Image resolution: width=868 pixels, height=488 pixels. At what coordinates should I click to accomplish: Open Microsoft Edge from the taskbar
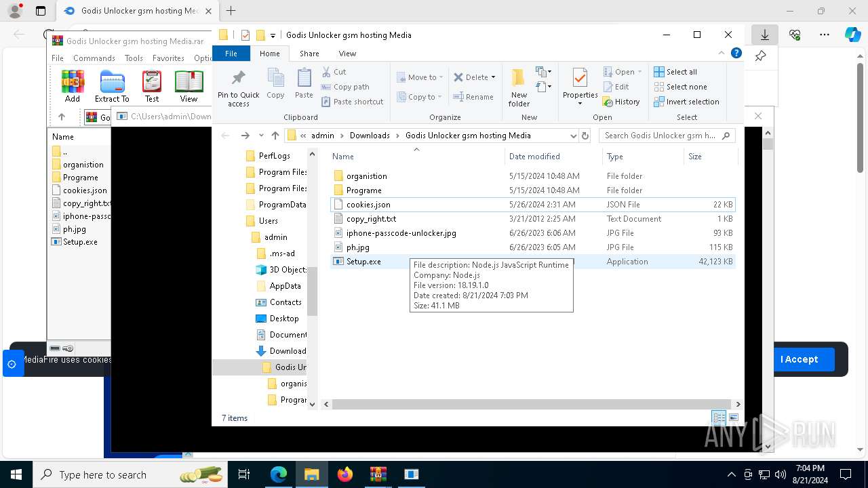(279, 474)
